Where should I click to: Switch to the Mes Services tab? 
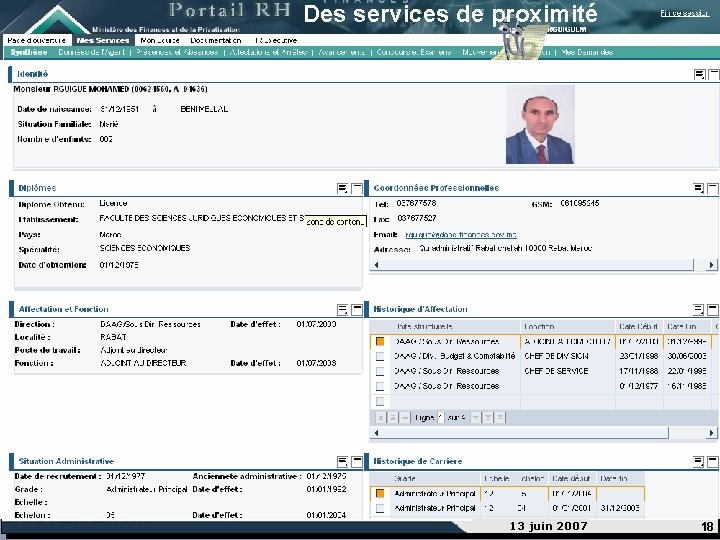(x=103, y=40)
